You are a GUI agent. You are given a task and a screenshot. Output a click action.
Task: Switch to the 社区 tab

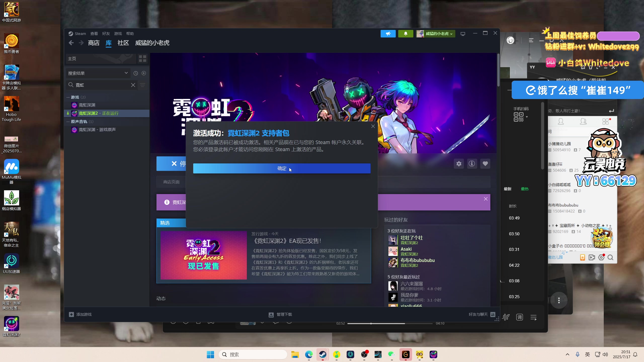tap(123, 43)
